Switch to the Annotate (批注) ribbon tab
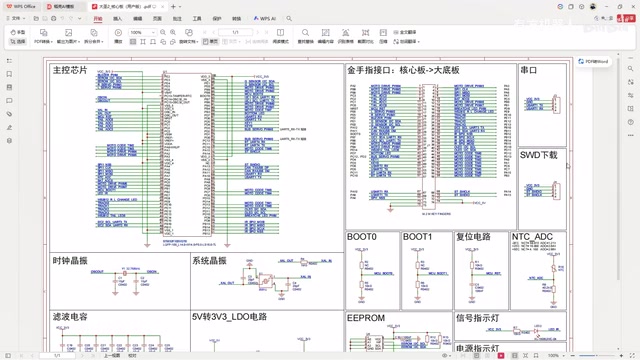The width and height of the screenshot is (640, 360). [x=177, y=19]
